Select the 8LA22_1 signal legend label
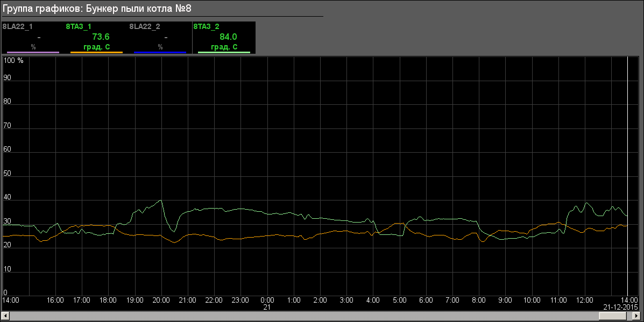644x322 pixels. coord(17,26)
